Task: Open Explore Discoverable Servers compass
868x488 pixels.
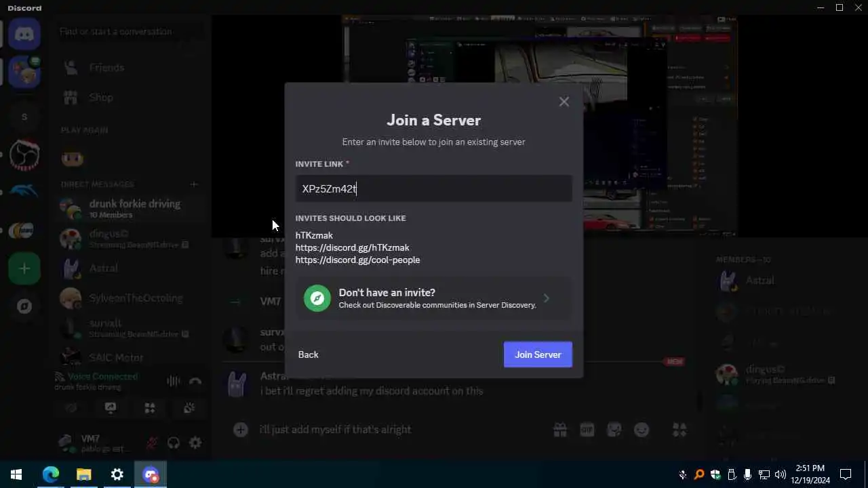Action: [x=24, y=306]
